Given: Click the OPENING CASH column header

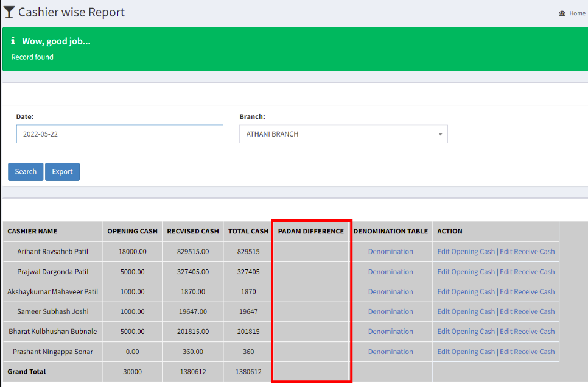Looking at the screenshot, I should tap(132, 231).
